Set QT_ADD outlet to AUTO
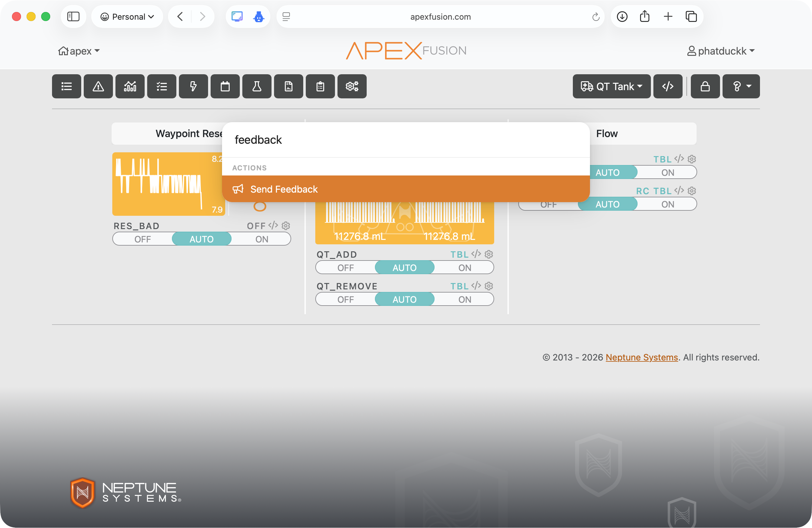The width and height of the screenshot is (812, 528). (x=405, y=267)
